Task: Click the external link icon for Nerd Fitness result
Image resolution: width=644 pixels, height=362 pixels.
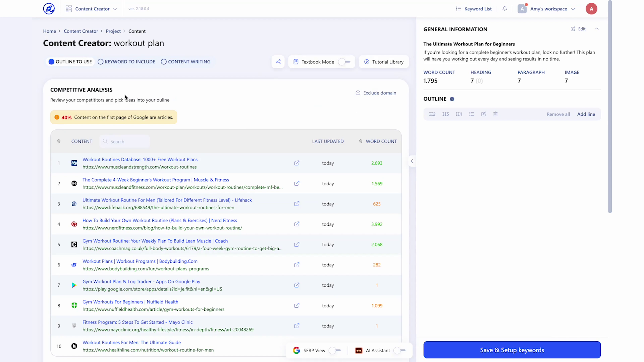Action: click(x=297, y=224)
